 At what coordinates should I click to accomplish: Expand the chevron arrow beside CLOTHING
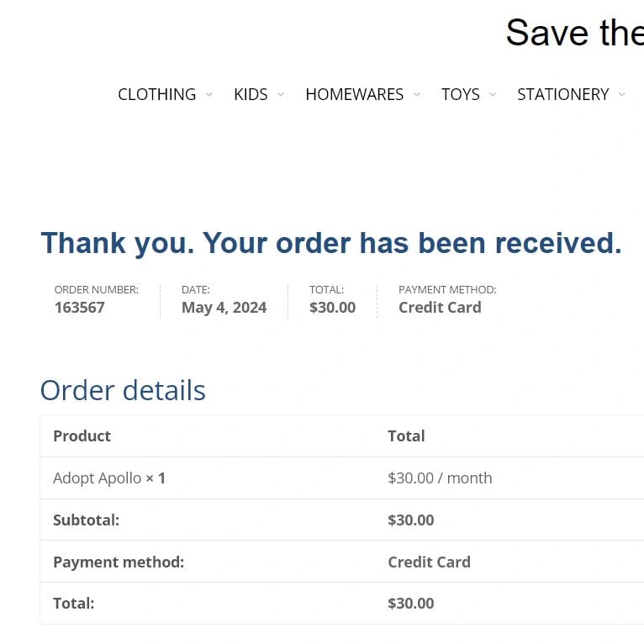coord(209,94)
